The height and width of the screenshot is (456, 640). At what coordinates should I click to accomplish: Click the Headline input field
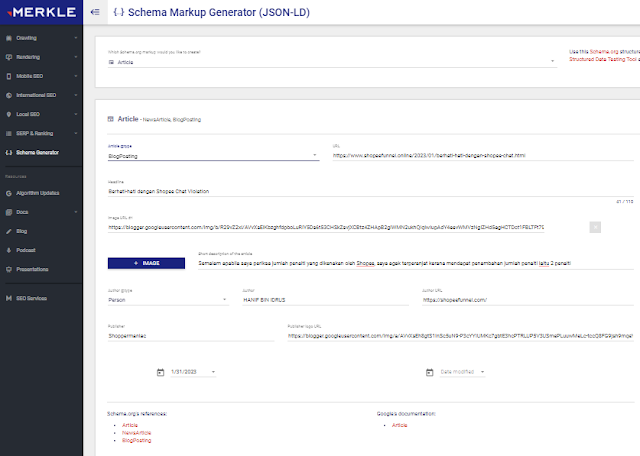point(371,191)
